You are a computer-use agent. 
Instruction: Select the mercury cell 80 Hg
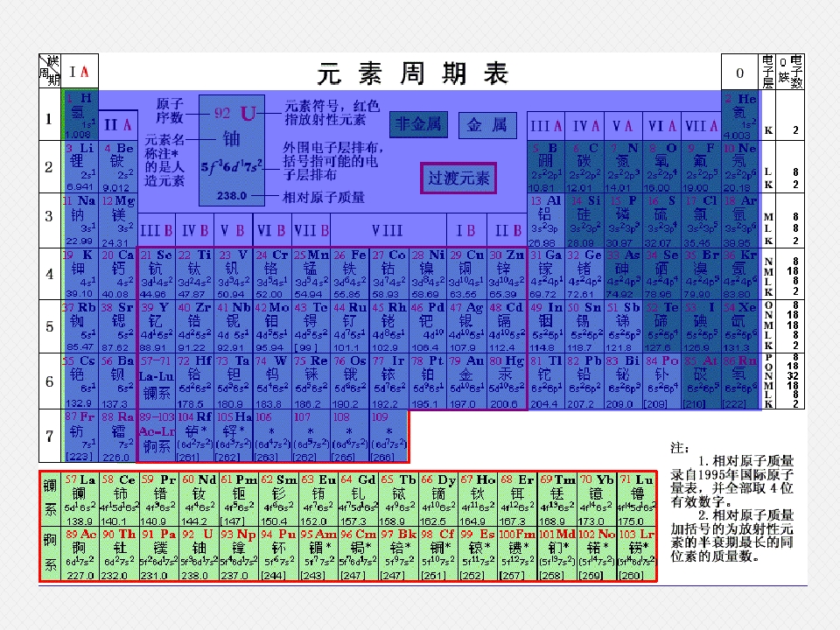507,381
